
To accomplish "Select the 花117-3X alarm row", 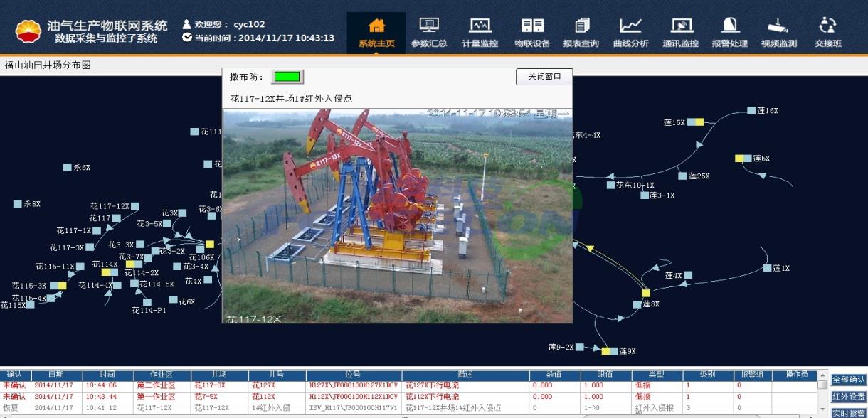I will [408, 385].
